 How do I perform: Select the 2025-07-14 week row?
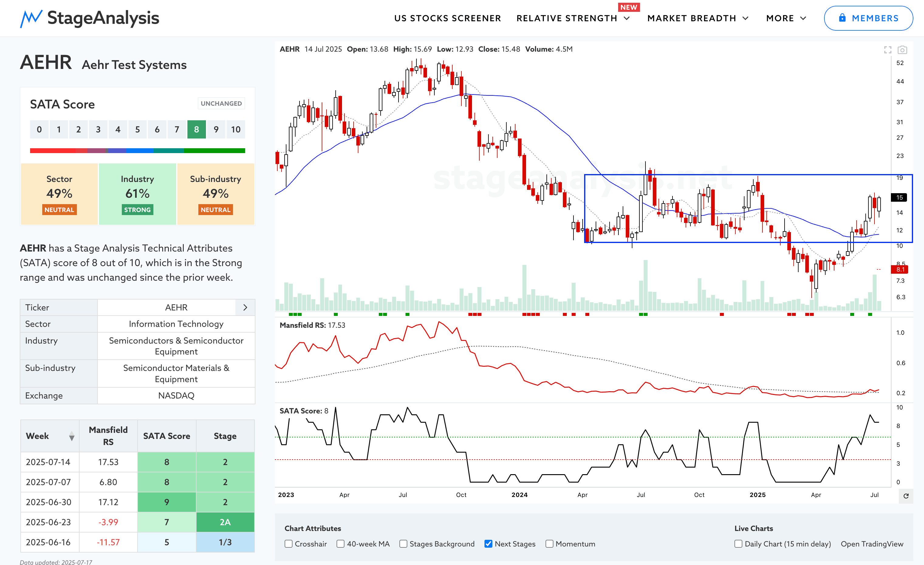pos(138,462)
